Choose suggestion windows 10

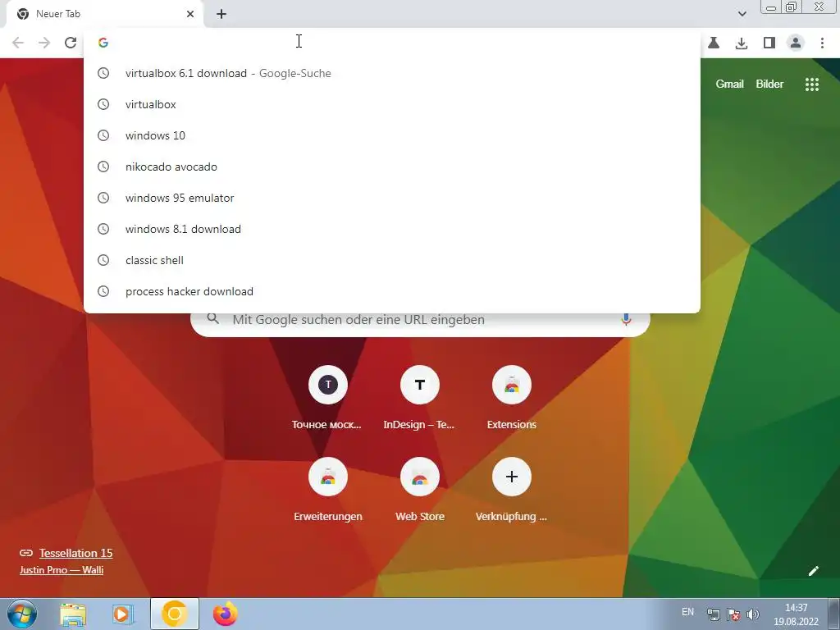391,135
